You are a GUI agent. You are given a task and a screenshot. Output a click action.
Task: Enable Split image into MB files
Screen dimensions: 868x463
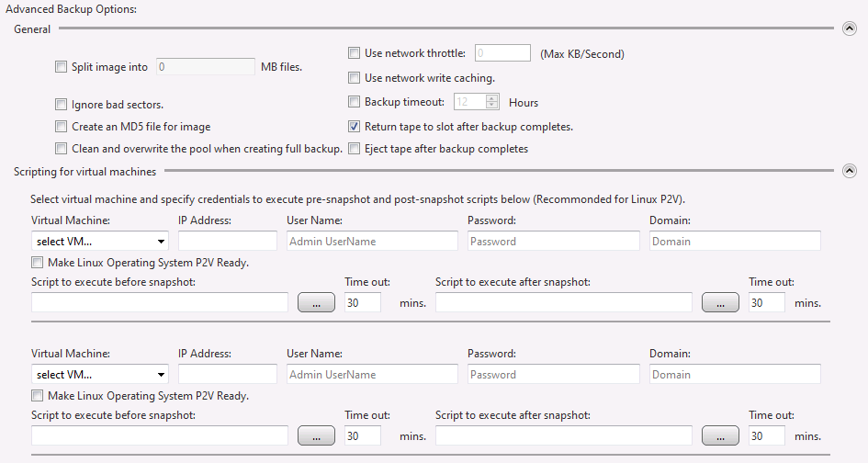pyautogui.click(x=62, y=67)
